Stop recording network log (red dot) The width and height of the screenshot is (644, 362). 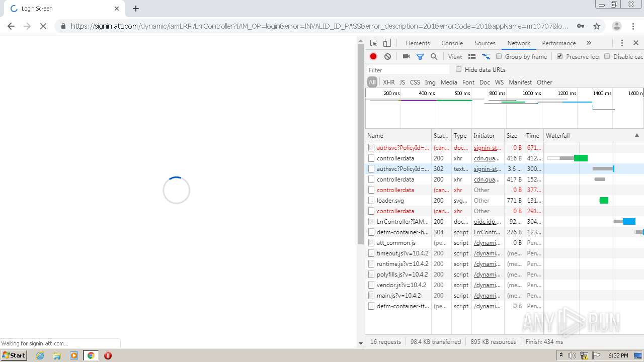pyautogui.click(x=373, y=57)
